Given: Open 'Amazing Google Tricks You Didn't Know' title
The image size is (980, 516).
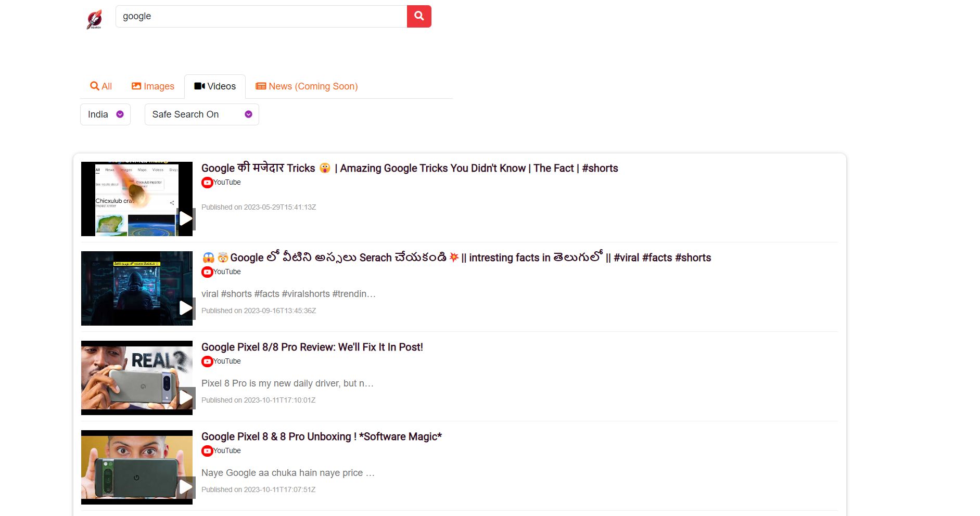Looking at the screenshot, I should (410, 168).
